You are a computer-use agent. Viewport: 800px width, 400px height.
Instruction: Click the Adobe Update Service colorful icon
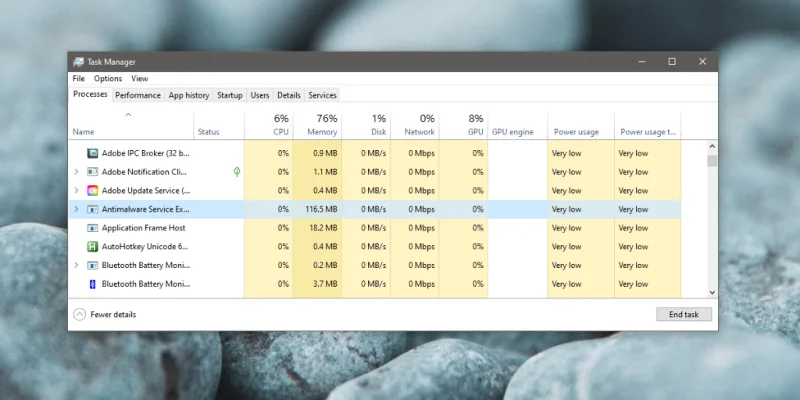[92, 190]
